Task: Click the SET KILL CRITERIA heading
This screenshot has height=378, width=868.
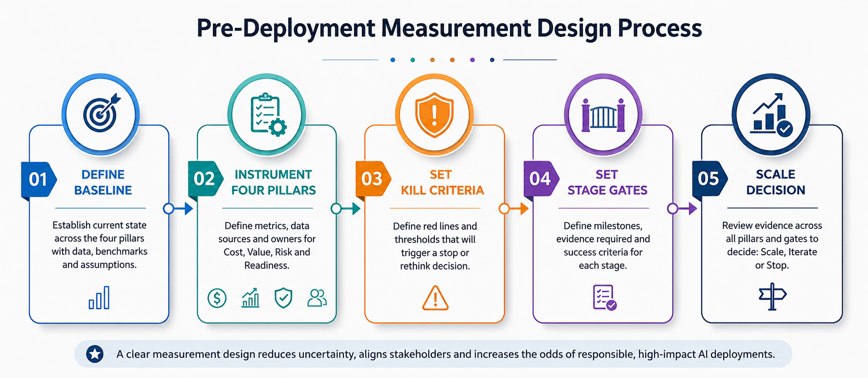Action: (x=442, y=182)
